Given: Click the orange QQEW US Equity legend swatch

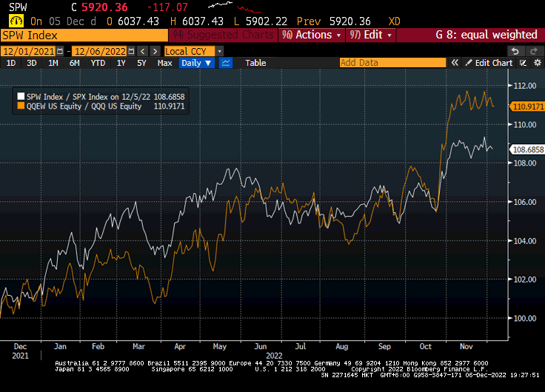Looking at the screenshot, I should 21,106.
